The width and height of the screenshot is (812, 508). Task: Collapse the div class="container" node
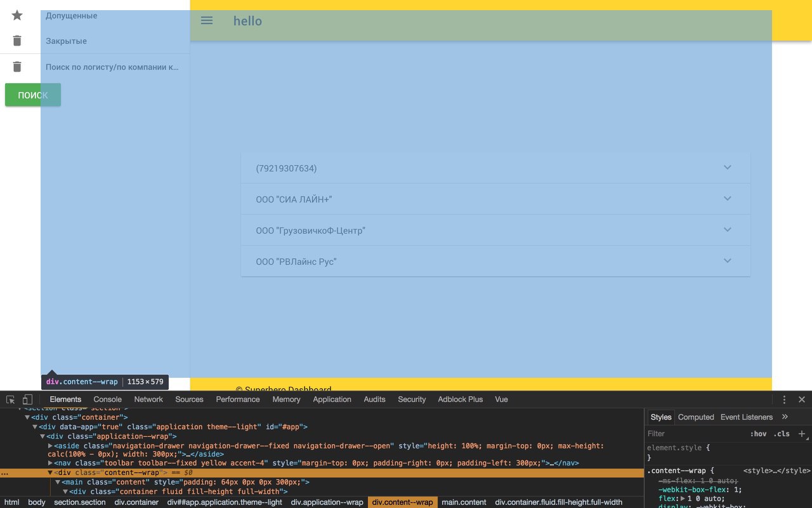tap(27, 417)
